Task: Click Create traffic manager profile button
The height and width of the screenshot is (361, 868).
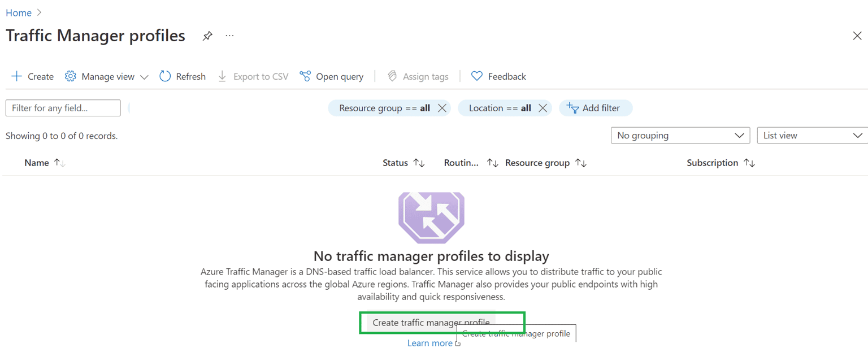Action: pyautogui.click(x=431, y=323)
